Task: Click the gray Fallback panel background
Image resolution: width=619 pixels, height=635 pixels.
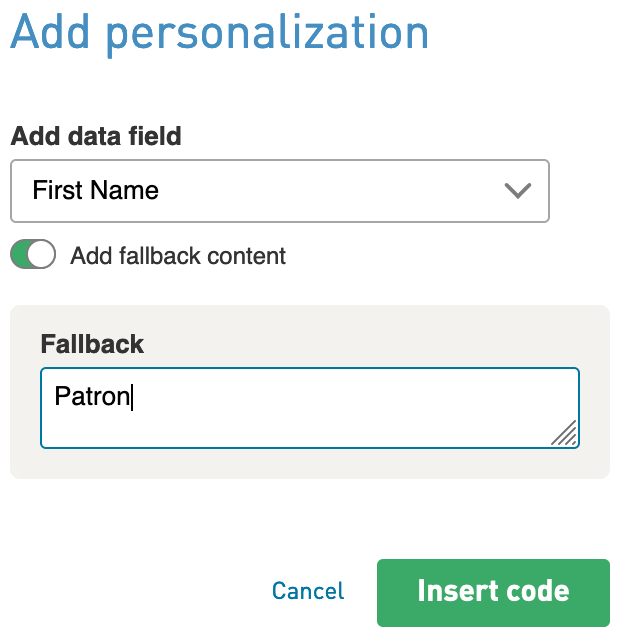Action: 310,464
